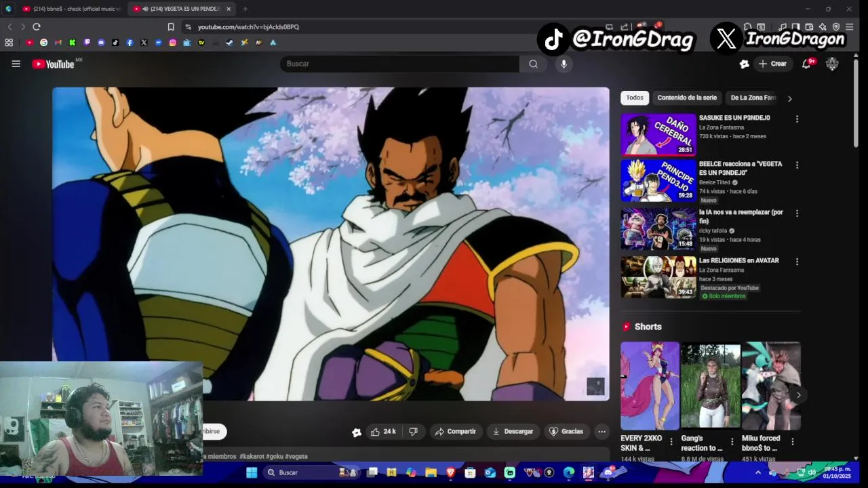Viewport: 868px width, 488px height.
Task: Open Twitch bookmark in bookmarks bar
Action: [x=87, y=42]
